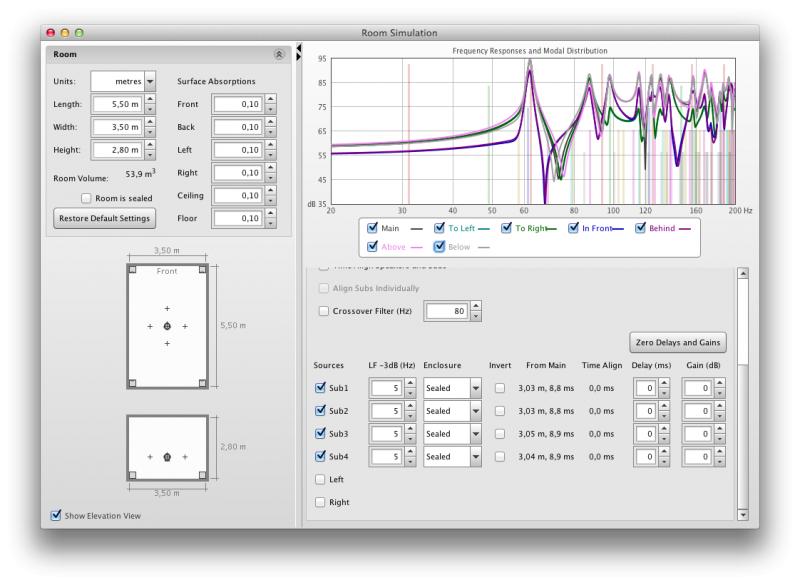Select the bottom-left corner subwoofer in elevation view
Screen dimensions: 800x585
coord(133,474)
